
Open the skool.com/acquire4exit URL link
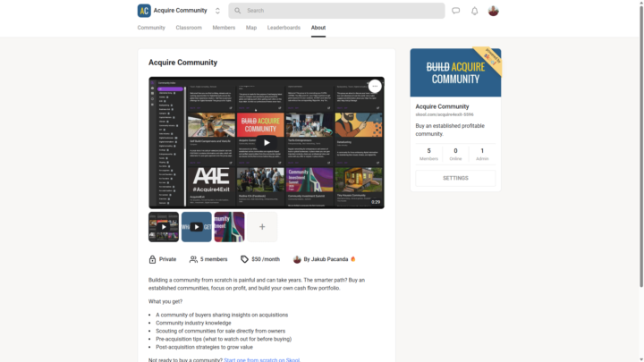(x=445, y=115)
